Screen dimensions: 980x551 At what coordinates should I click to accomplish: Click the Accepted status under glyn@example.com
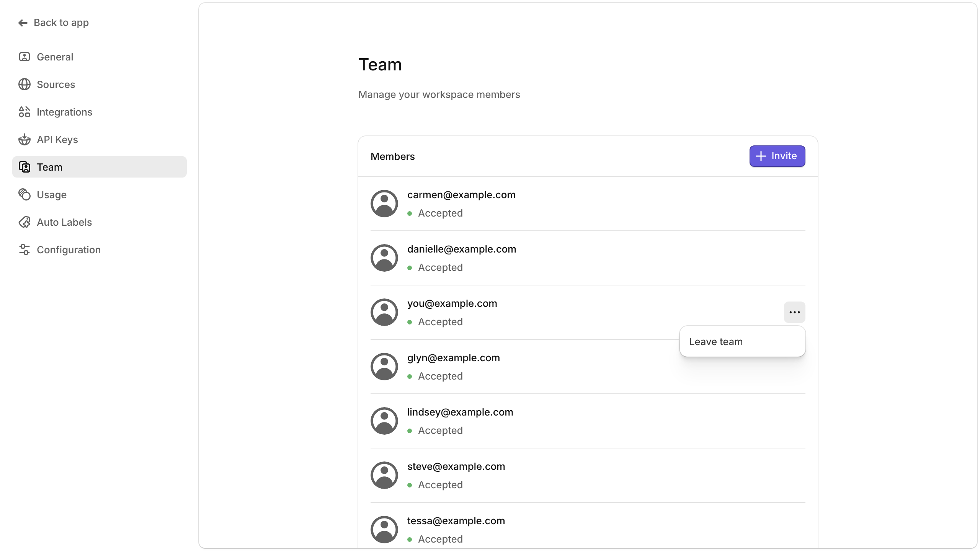click(440, 376)
